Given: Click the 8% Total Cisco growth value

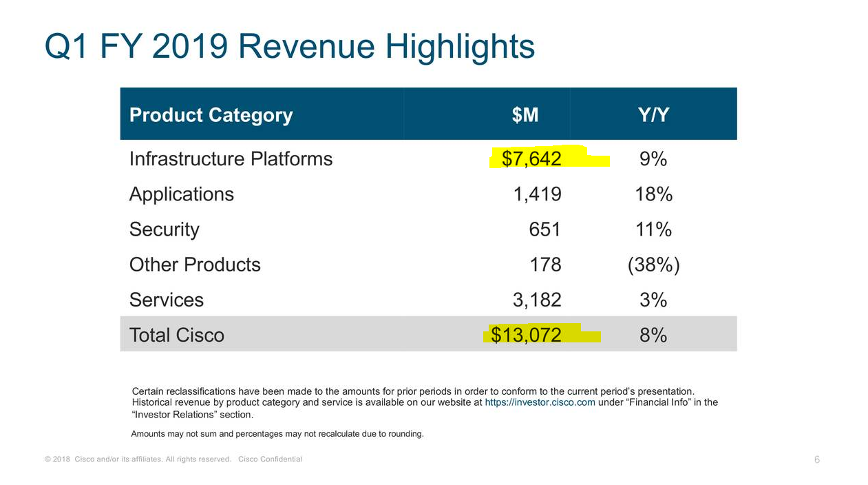Looking at the screenshot, I should (x=653, y=335).
